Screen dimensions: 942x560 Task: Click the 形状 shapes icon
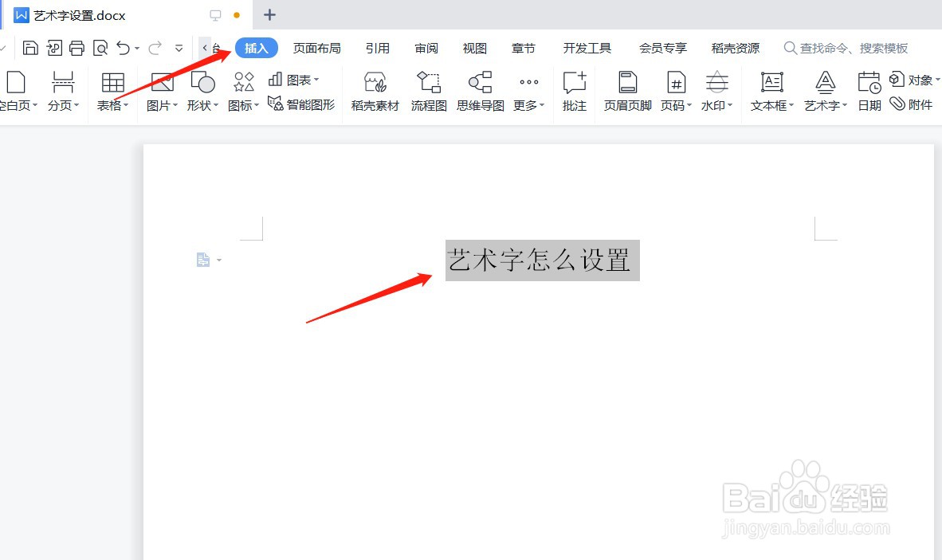click(x=202, y=83)
